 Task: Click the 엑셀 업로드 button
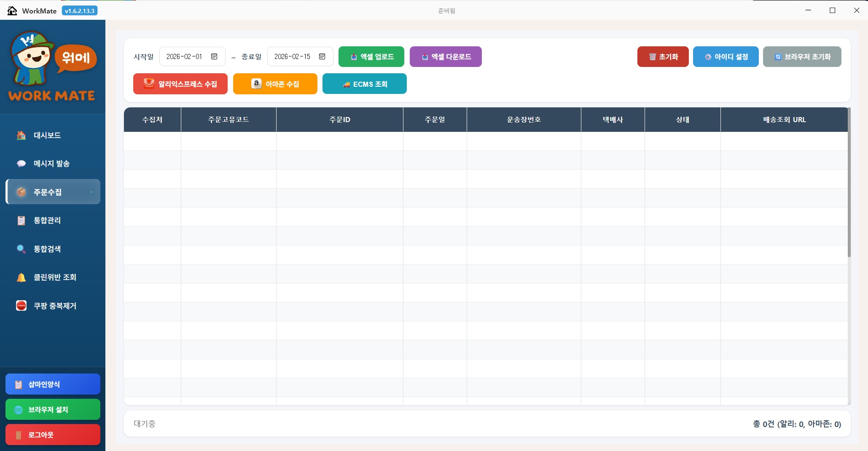tap(371, 56)
